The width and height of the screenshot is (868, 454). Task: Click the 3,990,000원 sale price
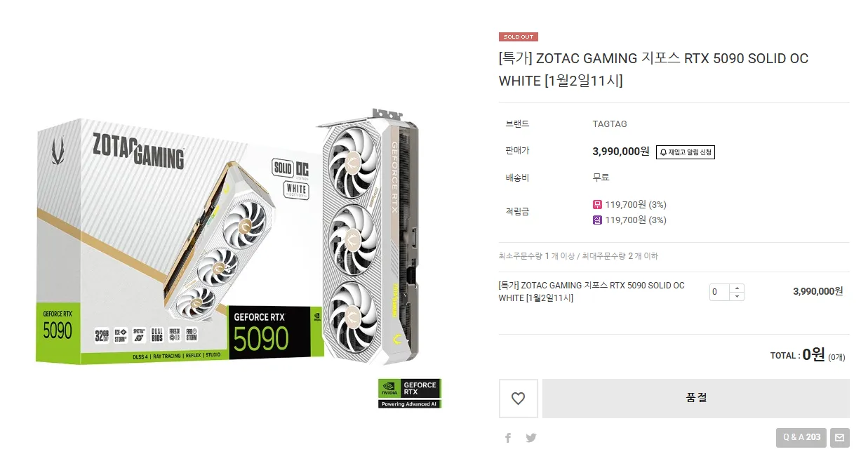click(x=621, y=152)
